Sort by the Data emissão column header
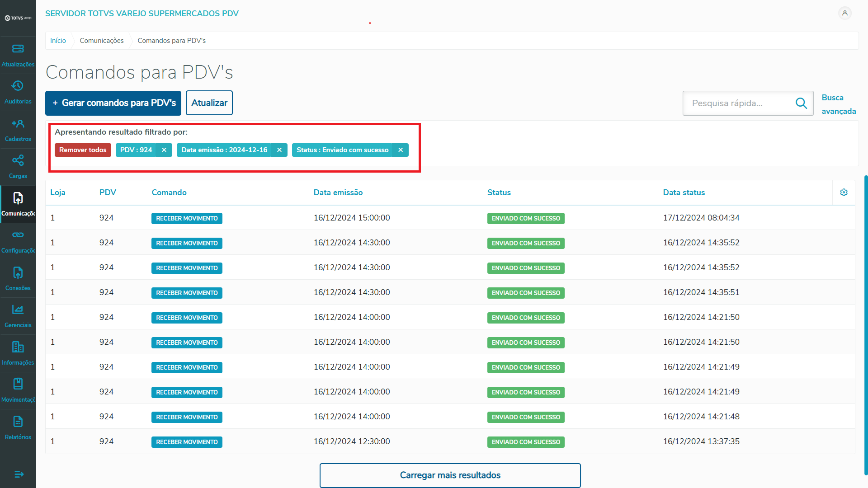 tap(338, 192)
